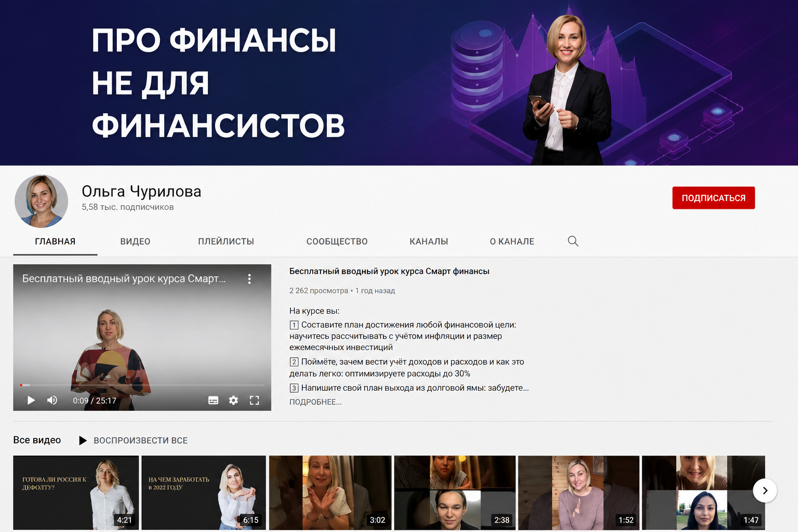Play the featured video

(x=31, y=400)
